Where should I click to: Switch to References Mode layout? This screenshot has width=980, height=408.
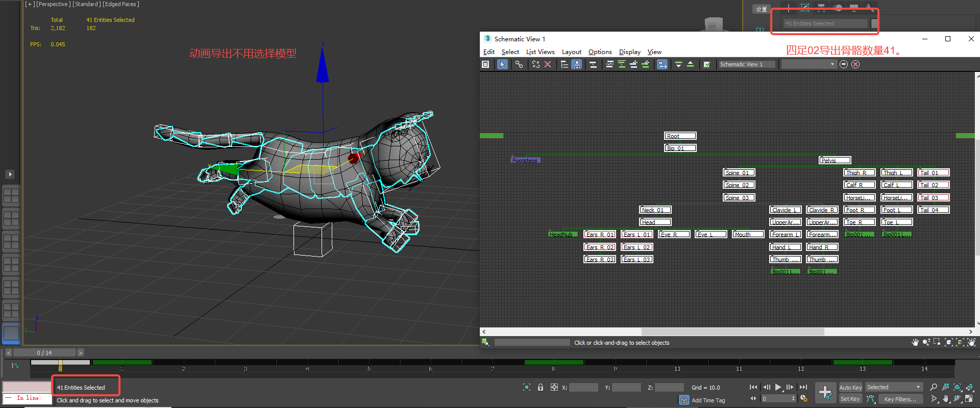pos(577,64)
